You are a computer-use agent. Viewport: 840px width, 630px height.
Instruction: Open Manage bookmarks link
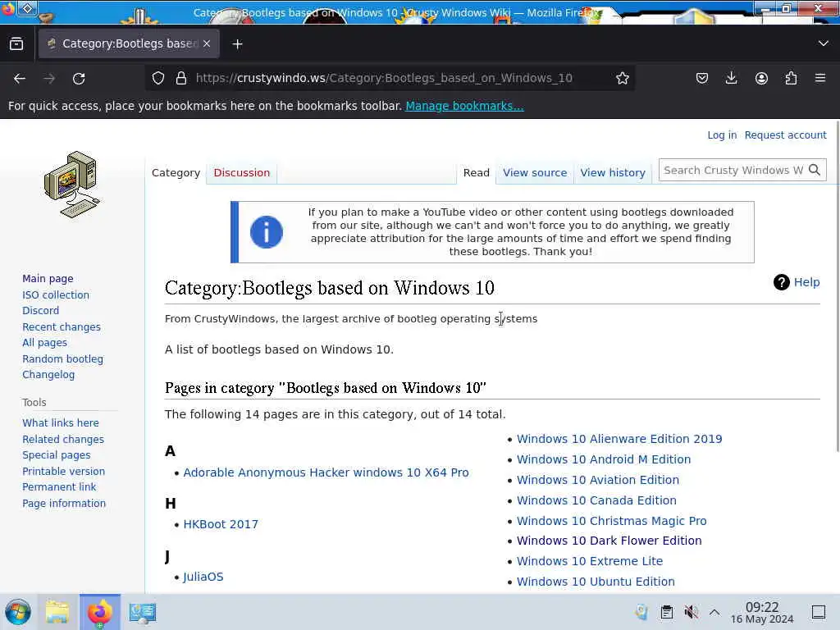[x=464, y=106]
